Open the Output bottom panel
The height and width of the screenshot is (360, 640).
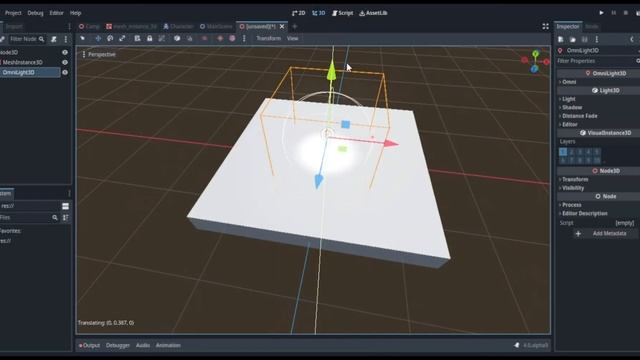click(89, 345)
